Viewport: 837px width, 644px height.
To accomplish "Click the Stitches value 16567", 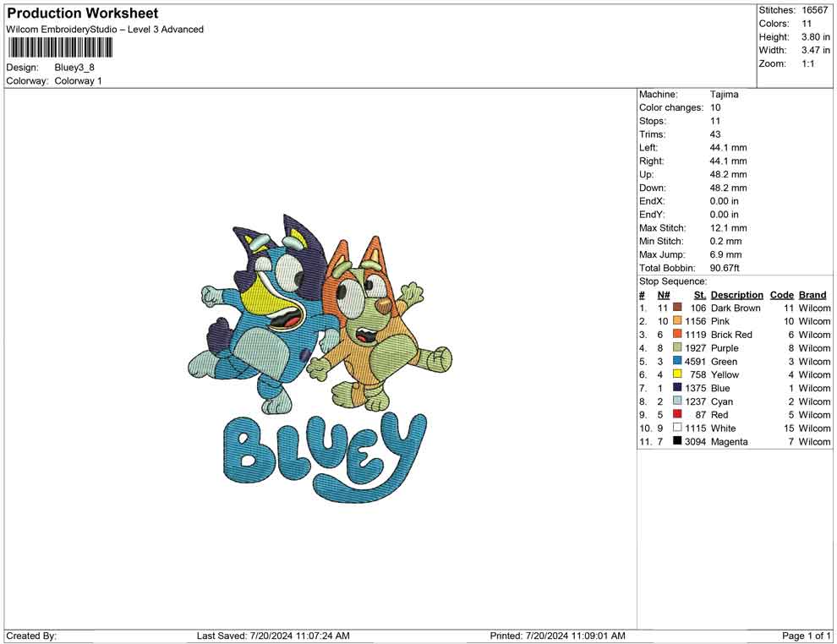I will point(814,10).
